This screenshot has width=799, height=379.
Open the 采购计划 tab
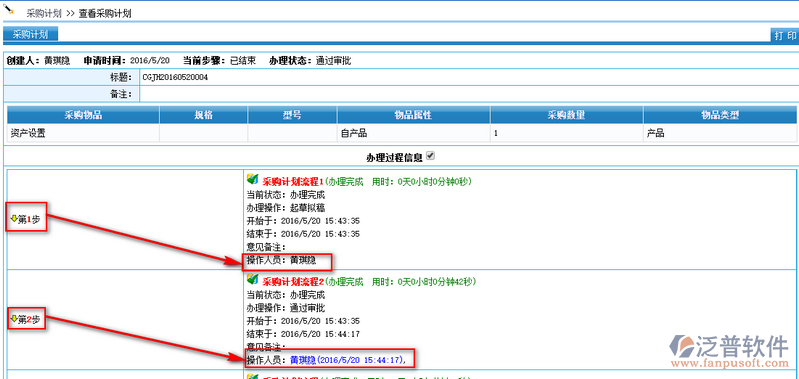click(31, 35)
